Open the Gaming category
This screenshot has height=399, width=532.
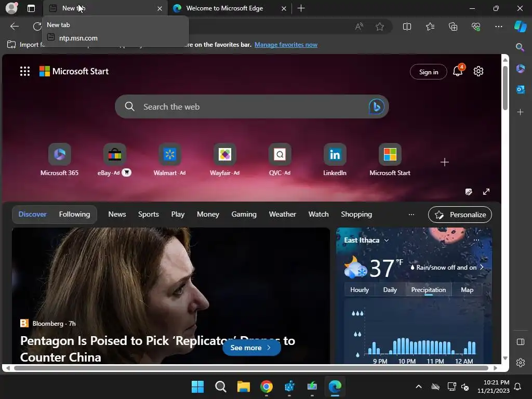(x=244, y=214)
